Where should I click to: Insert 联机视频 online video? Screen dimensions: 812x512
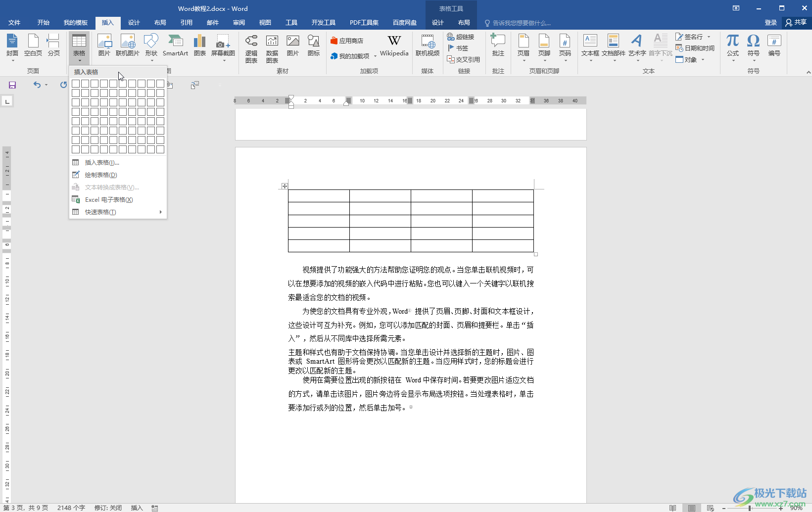click(x=428, y=46)
